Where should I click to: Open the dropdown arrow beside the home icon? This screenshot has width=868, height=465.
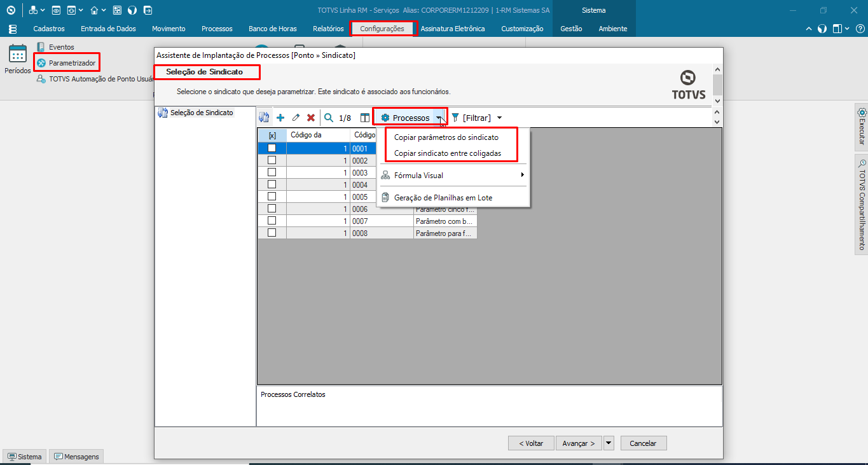click(x=104, y=10)
